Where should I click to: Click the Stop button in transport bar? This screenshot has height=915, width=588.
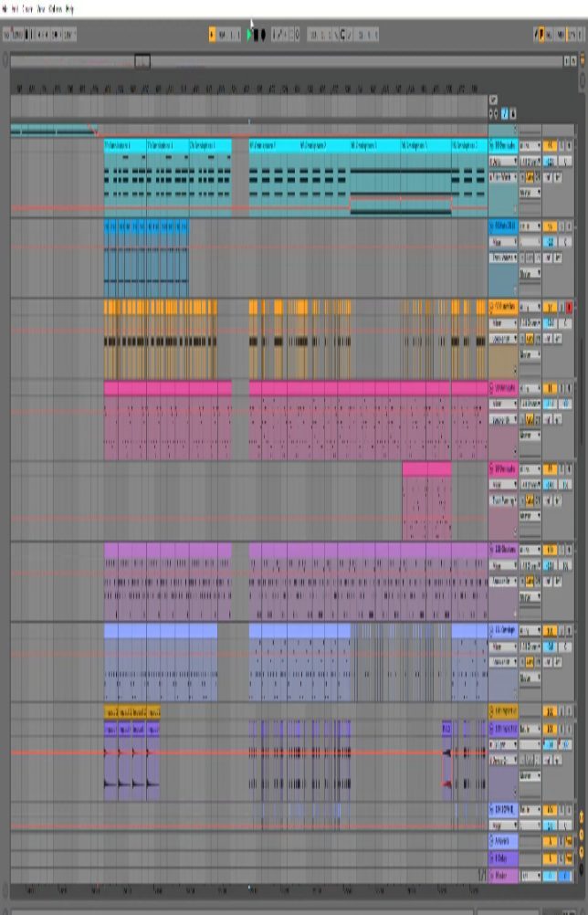[x=257, y=35]
